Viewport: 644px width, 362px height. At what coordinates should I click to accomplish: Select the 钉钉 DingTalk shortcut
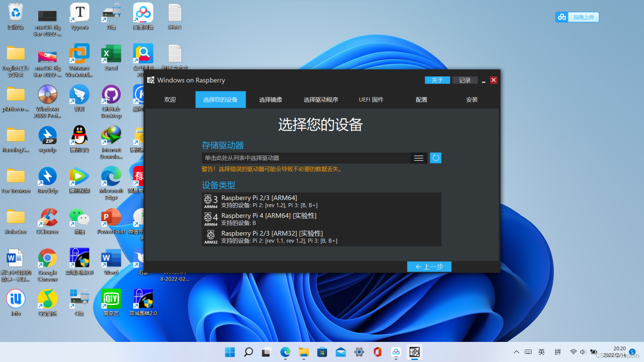(x=79, y=98)
